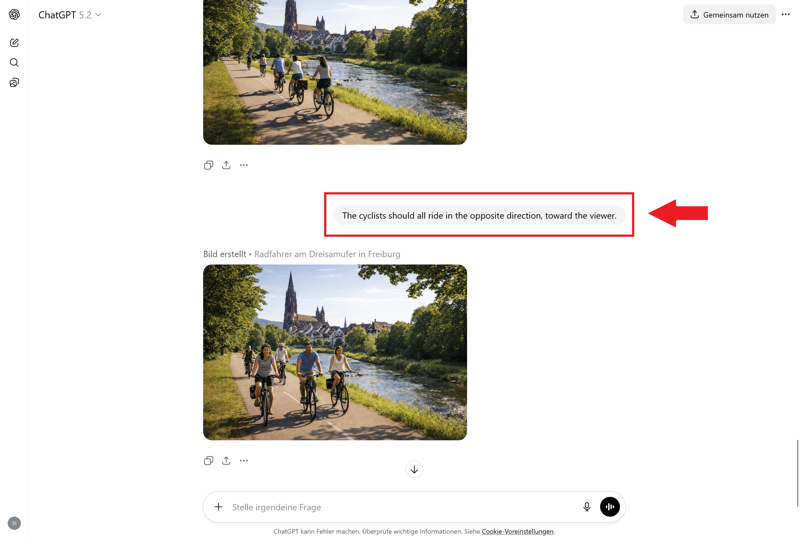Click the ChatGPT logo in the sidebar
Image resolution: width=800 pixels, height=540 pixels.
pos(14,15)
